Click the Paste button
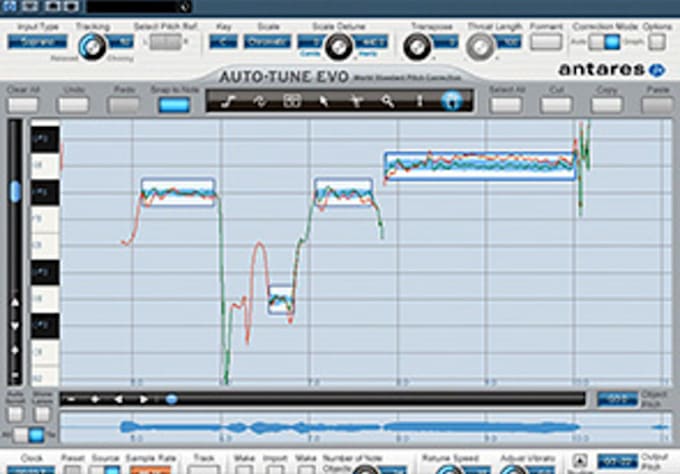Viewport: 680px width, 474px height. point(657,105)
